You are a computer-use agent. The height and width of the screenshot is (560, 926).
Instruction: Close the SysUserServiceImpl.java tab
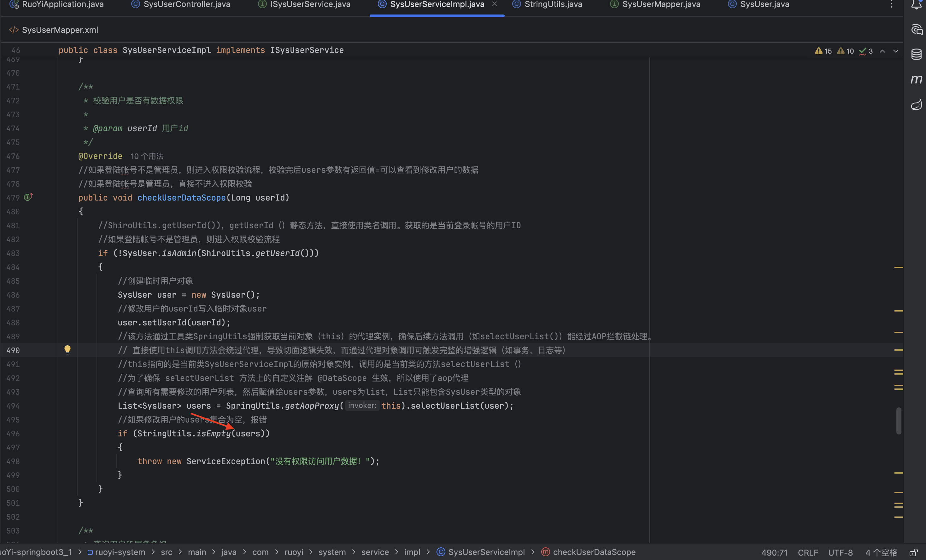click(495, 4)
